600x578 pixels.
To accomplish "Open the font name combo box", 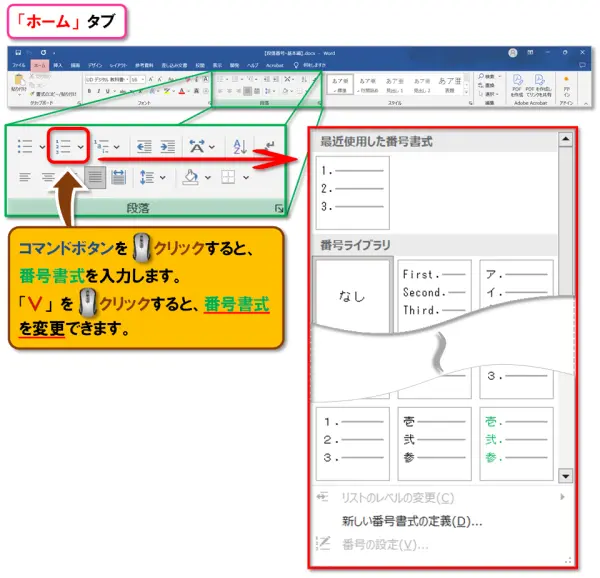I will [108, 80].
